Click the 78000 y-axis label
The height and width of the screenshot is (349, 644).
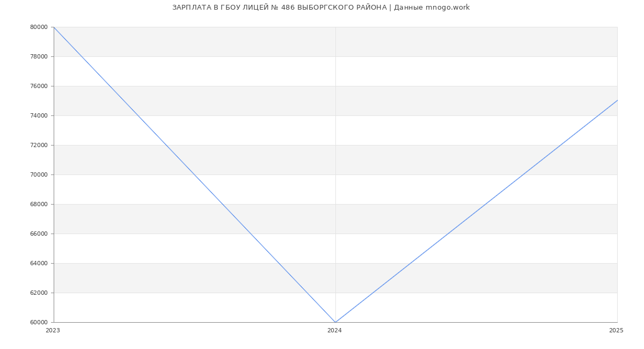tap(39, 56)
